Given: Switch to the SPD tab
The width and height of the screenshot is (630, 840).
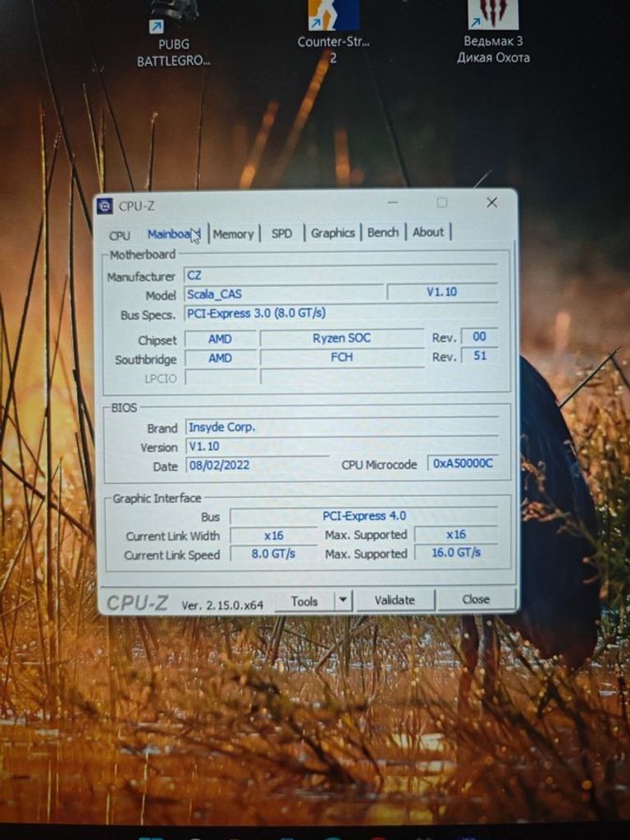Looking at the screenshot, I should [282, 234].
